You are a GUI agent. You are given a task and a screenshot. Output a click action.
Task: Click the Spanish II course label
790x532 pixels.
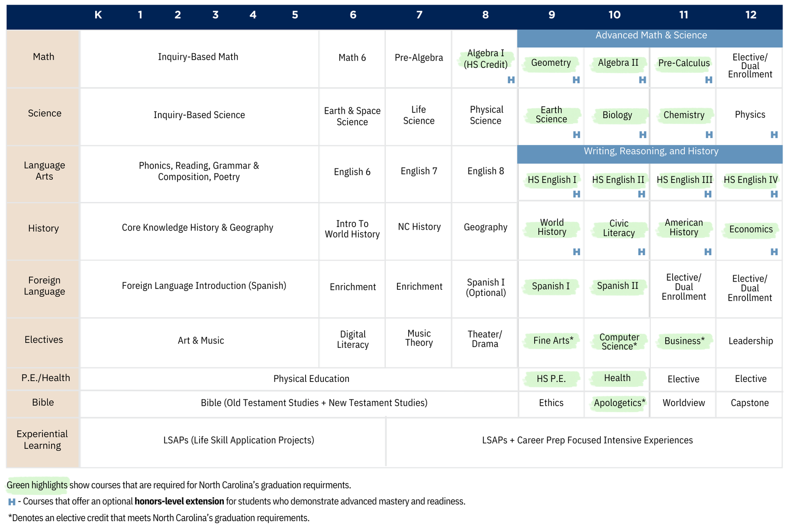coord(617,286)
